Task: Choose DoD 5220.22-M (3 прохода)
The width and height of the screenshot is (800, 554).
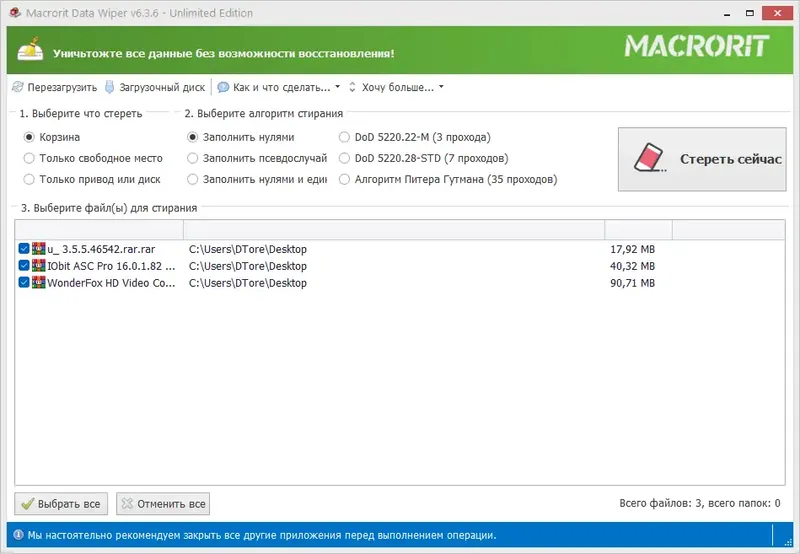Action: coord(344,137)
